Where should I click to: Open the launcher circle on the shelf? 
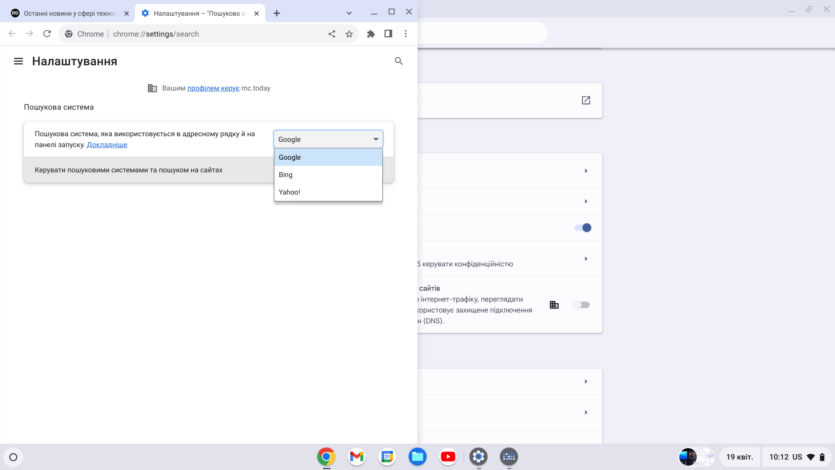(x=13, y=457)
